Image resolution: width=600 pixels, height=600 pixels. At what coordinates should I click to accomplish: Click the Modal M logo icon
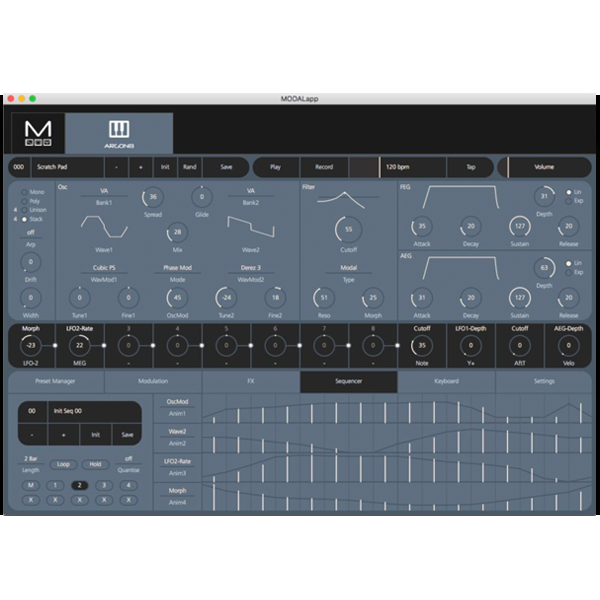click(x=37, y=133)
